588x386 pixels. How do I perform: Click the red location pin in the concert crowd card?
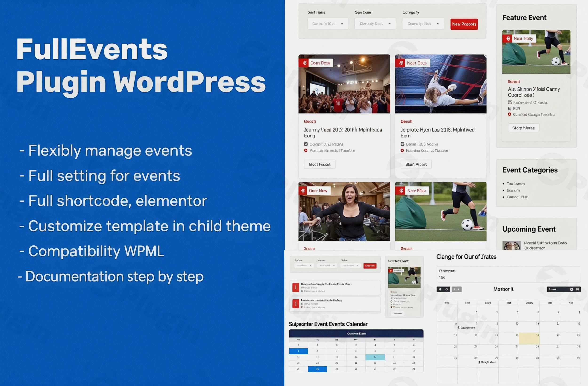tap(306, 150)
